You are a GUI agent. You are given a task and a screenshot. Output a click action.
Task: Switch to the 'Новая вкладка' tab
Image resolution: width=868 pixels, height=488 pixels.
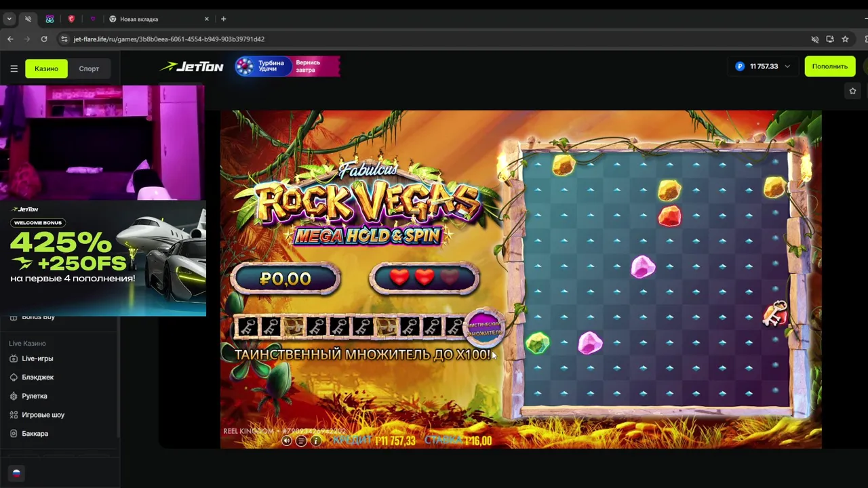tap(159, 19)
